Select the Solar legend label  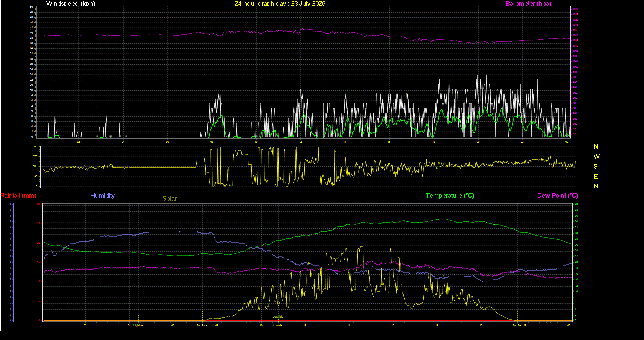click(169, 199)
